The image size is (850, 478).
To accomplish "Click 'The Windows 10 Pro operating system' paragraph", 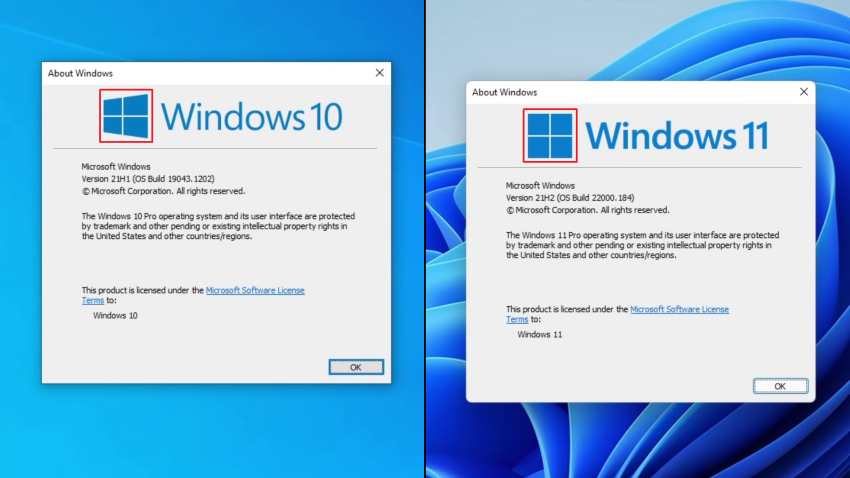I will 218,226.
